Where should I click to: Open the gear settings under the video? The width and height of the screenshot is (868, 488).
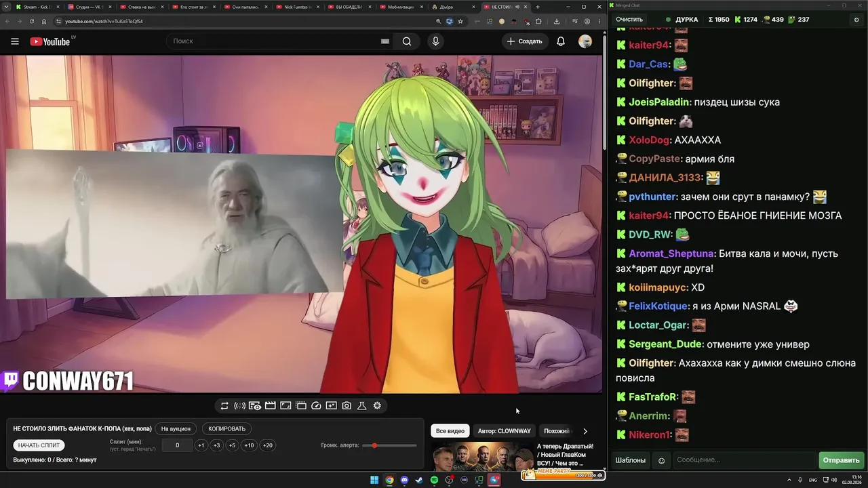click(377, 406)
